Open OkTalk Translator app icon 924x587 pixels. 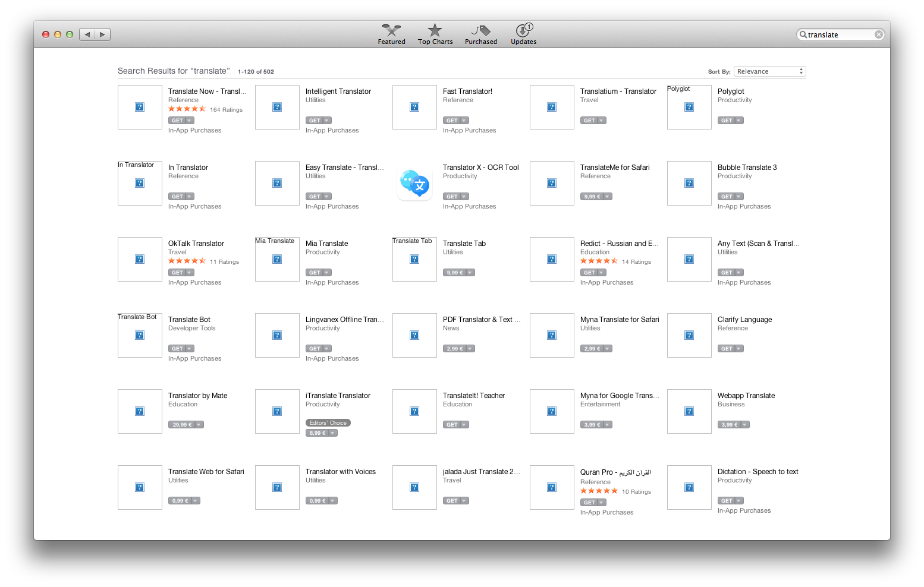(x=140, y=259)
